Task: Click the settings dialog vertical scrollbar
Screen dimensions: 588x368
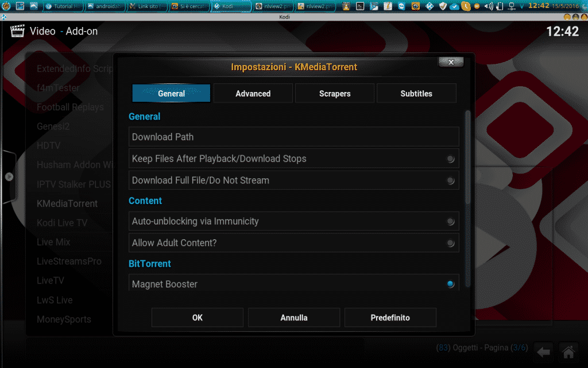Action: coord(467,158)
